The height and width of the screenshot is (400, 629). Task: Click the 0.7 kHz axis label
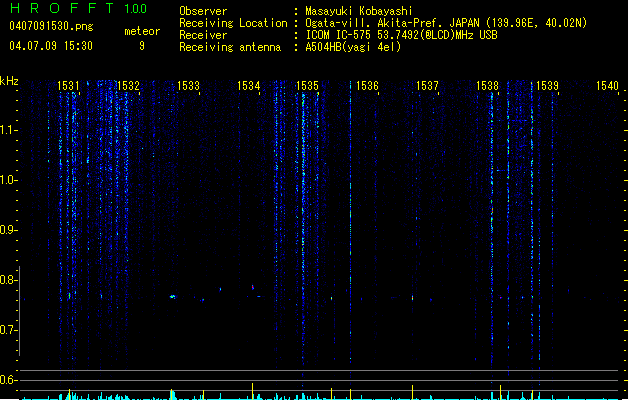pyautogui.click(x=8, y=330)
